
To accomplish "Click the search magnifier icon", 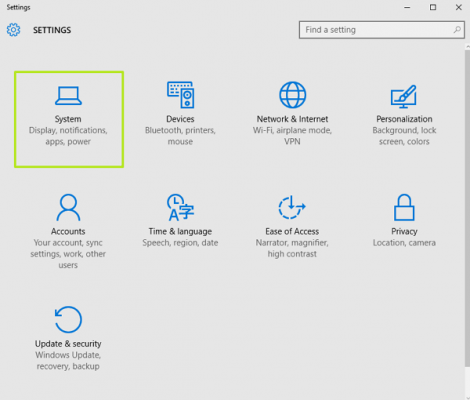I will click(457, 30).
